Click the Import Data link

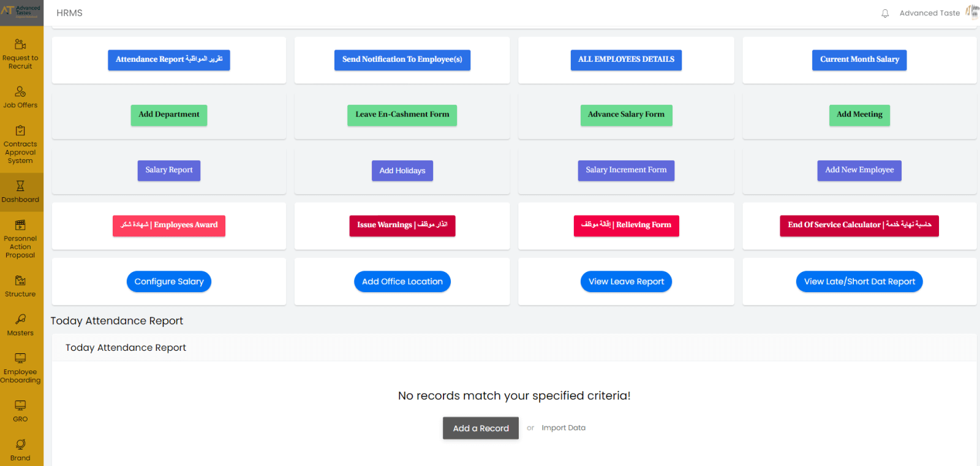pyautogui.click(x=563, y=428)
